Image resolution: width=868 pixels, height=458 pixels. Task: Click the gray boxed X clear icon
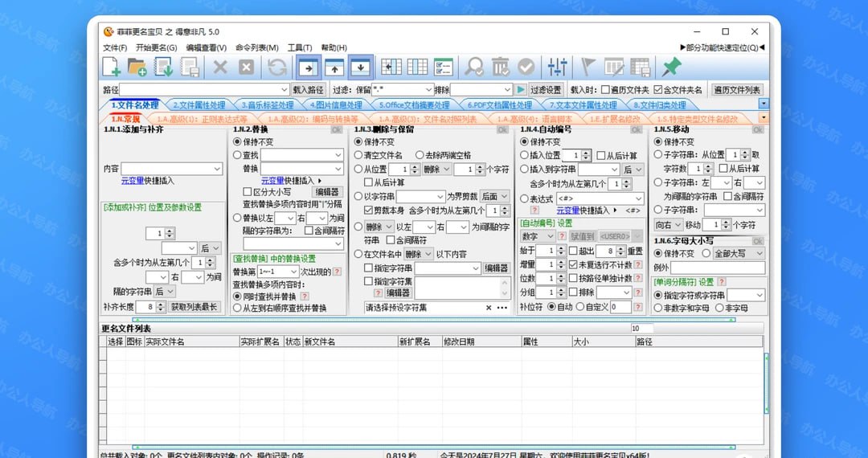point(247,67)
